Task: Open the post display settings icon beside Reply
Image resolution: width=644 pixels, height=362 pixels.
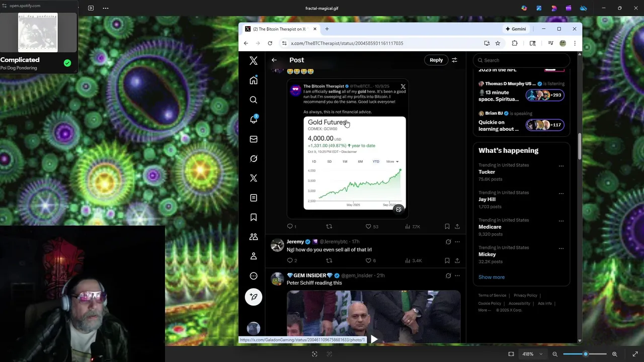Action: click(x=454, y=60)
